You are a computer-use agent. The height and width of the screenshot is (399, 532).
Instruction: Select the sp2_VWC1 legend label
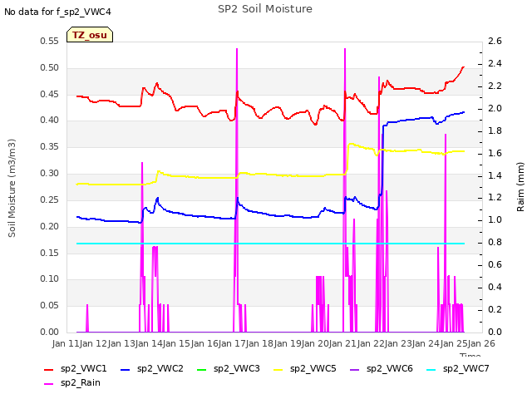[83, 368]
